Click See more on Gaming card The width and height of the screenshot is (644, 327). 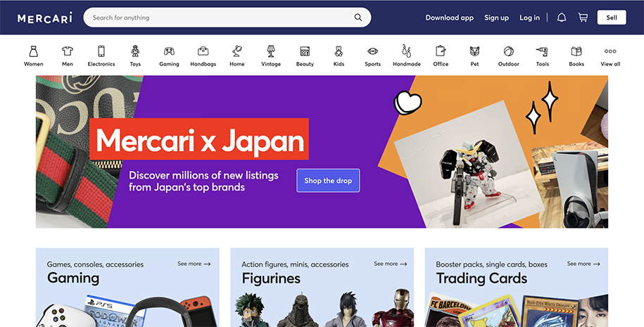(194, 264)
